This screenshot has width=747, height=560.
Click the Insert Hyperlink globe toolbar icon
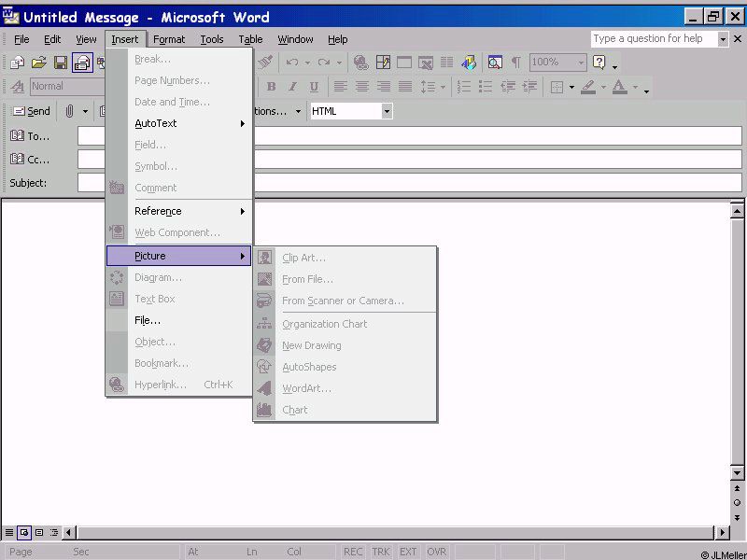[x=360, y=63]
